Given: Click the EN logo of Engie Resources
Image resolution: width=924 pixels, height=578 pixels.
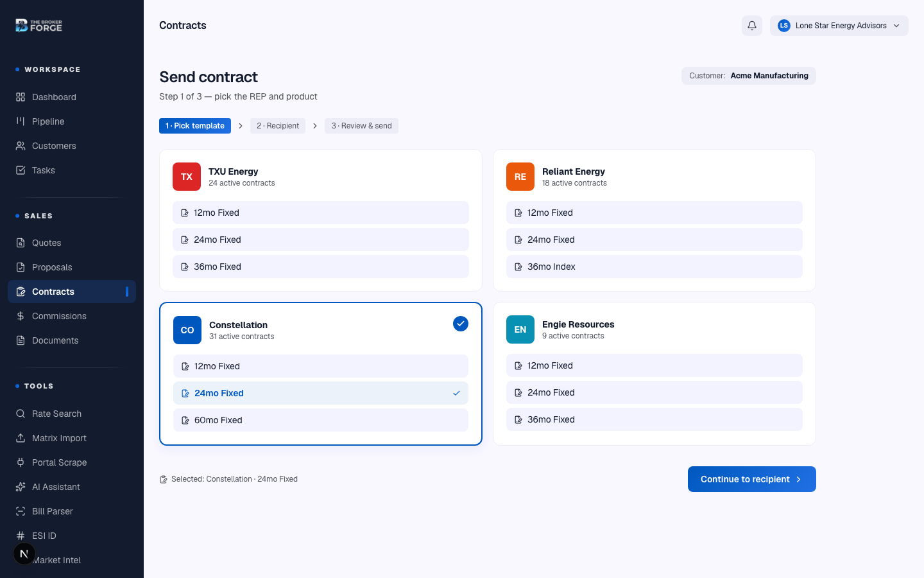Looking at the screenshot, I should click(520, 329).
